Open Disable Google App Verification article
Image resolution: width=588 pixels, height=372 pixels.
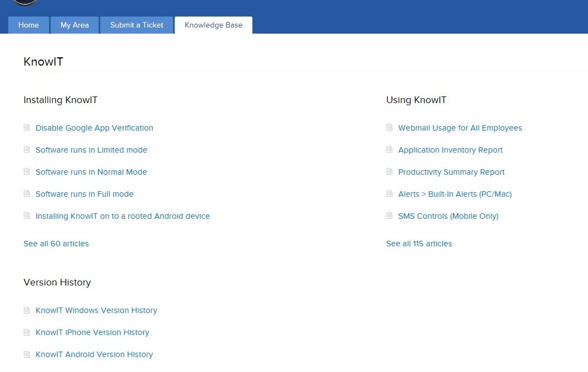[x=94, y=128]
